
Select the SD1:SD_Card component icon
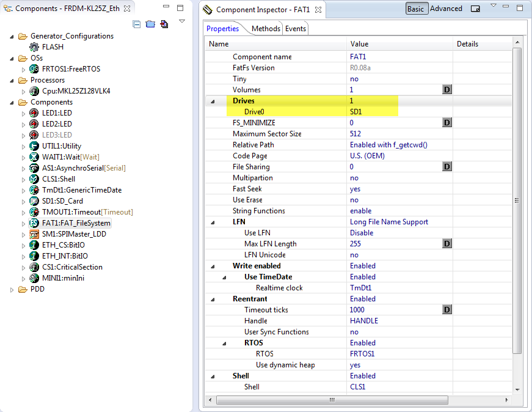[x=35, y=201]
